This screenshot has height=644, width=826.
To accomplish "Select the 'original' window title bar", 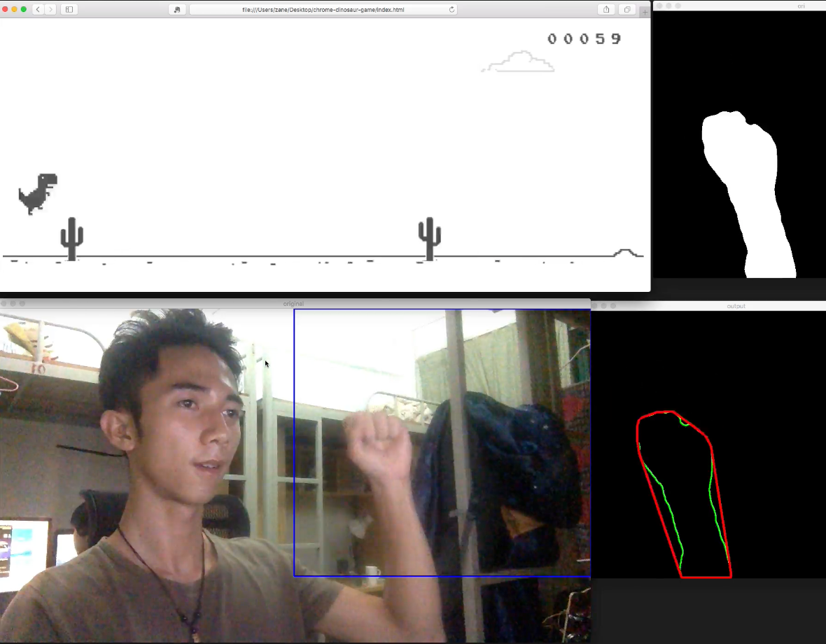I will coord(295,303).
